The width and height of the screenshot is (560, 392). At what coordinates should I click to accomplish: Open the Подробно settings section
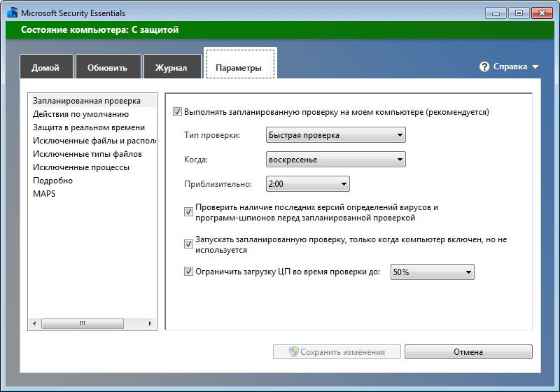click(53, 181)
